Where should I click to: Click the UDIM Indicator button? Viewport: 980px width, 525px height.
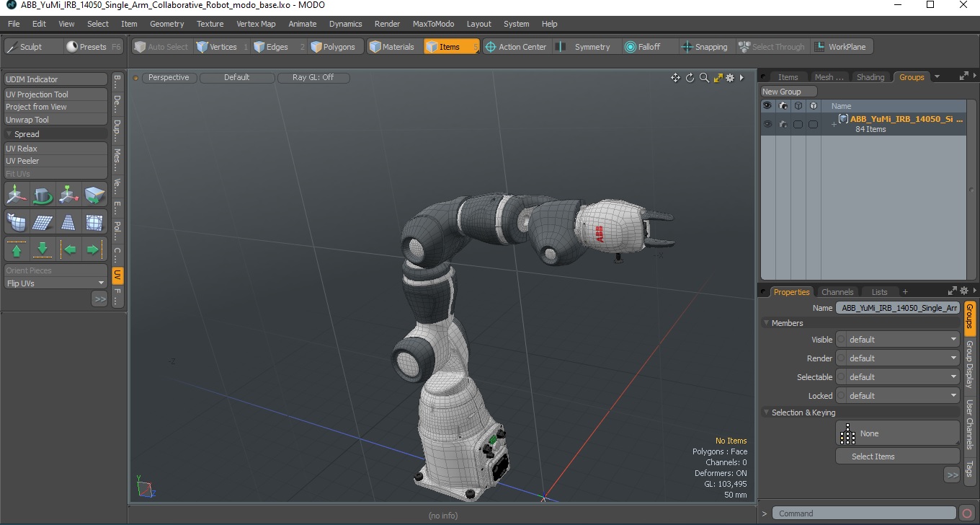coord(55,79)
